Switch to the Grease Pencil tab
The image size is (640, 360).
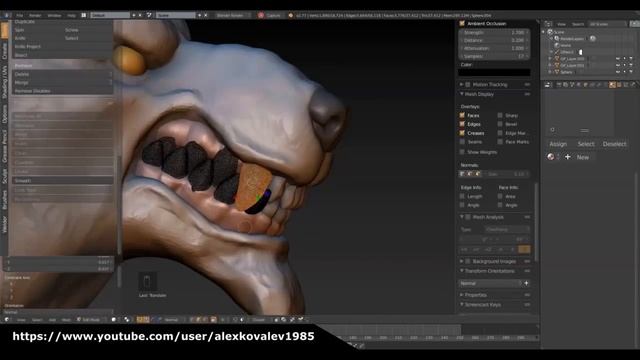[4, 146]
